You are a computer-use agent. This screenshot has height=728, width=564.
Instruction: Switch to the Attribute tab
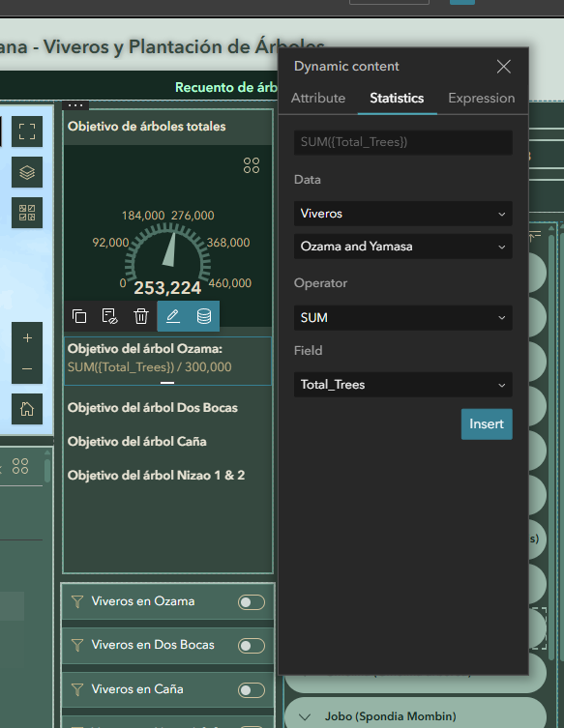[x=318, y=98]
